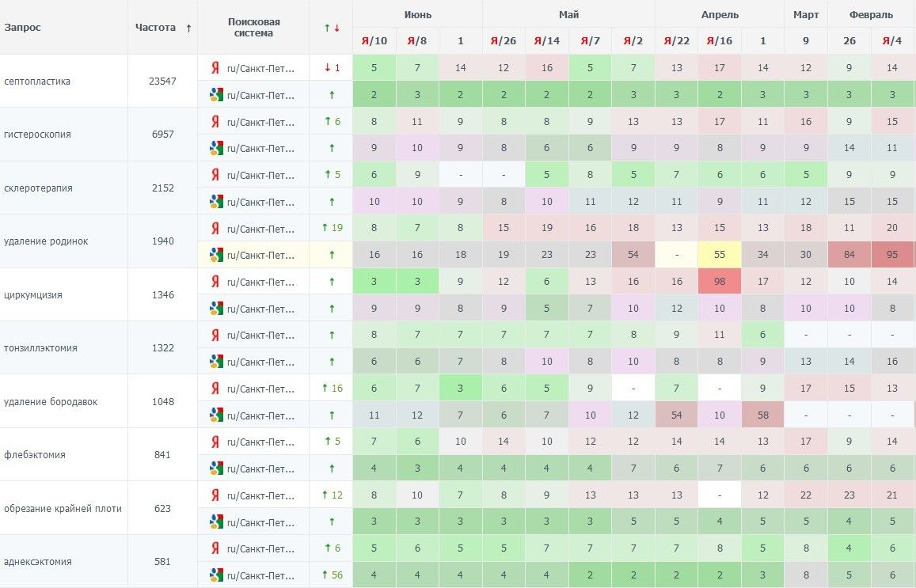Click the Я/10 date column header
Screen dimensions: 916x588
pos(374,41)
